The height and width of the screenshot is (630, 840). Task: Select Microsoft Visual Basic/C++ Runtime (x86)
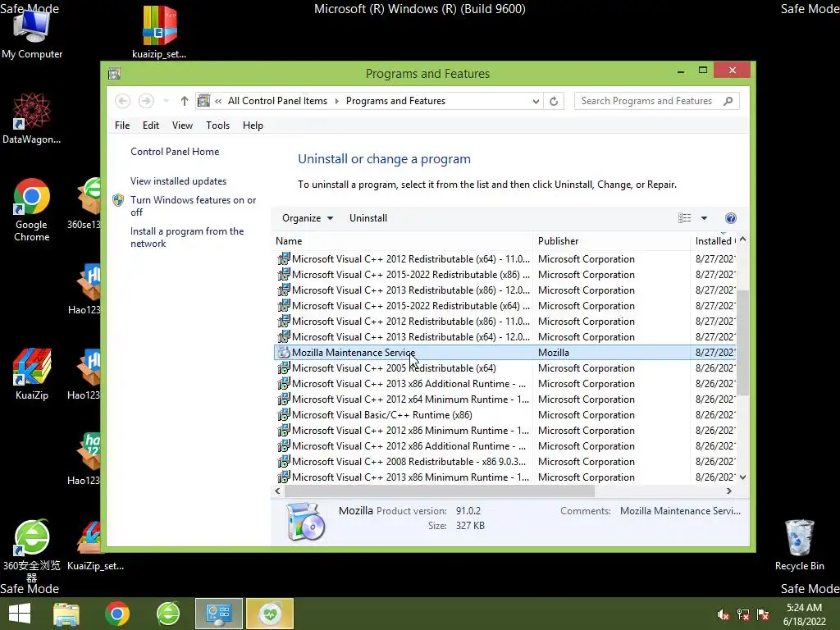pyautogui.click(x=505, y=414)
